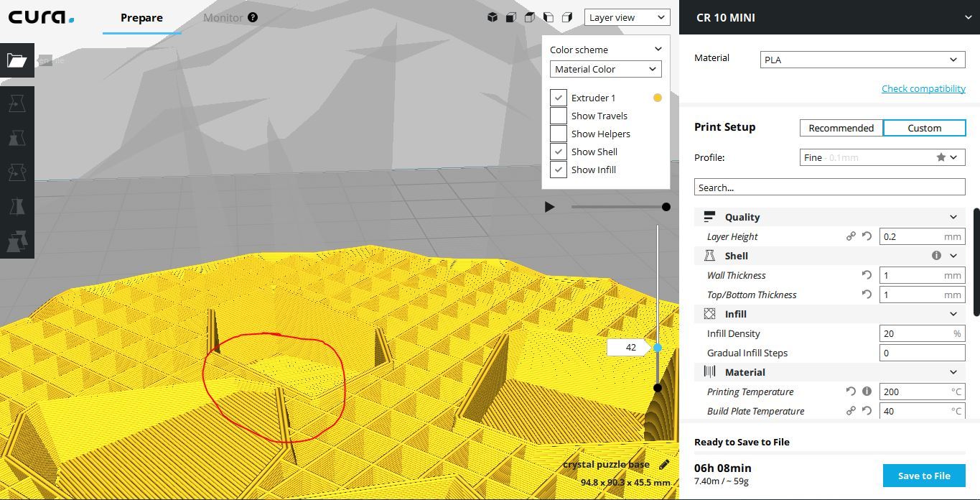This screenshot has width=980, height=500.
Task: Open the Material Color dropdown
Action: coord(605,69)
